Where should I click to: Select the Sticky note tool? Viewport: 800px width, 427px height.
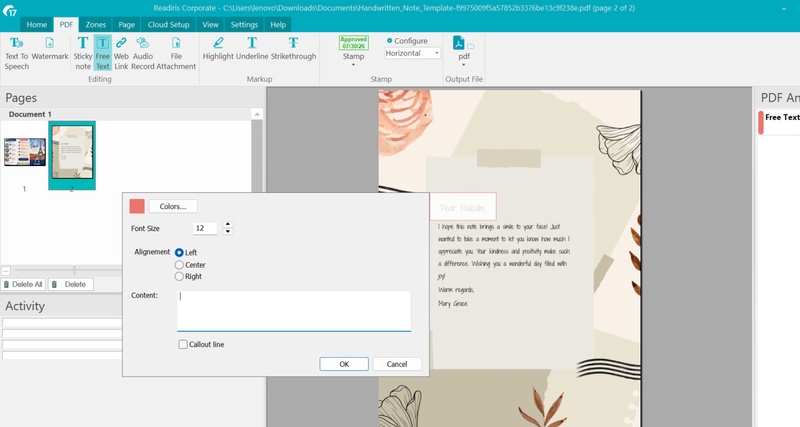83,53
